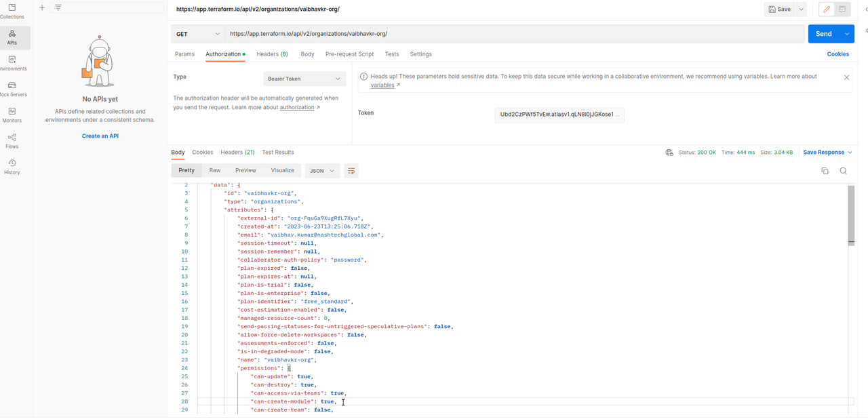
Task: Switch response view to Visualize
Action: tap(282, 171)
